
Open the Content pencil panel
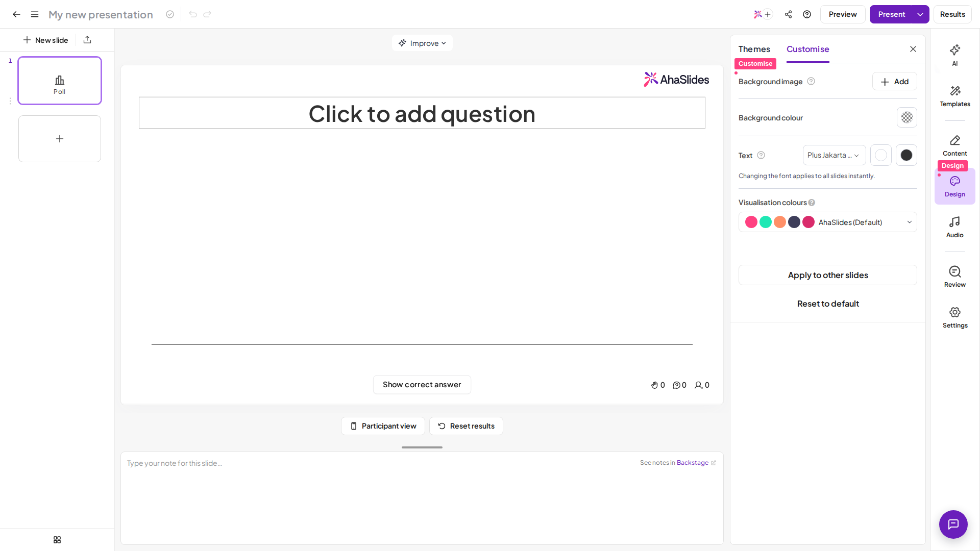point(955,145)
